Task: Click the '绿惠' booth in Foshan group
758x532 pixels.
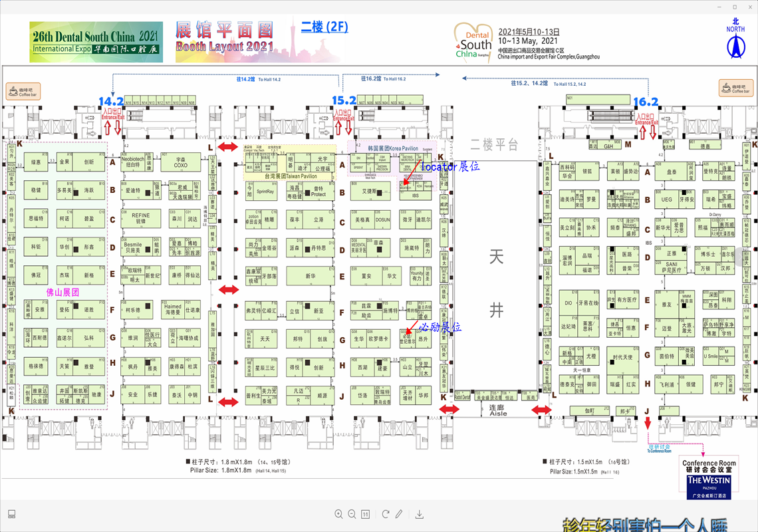Action: tap(37, 162)
